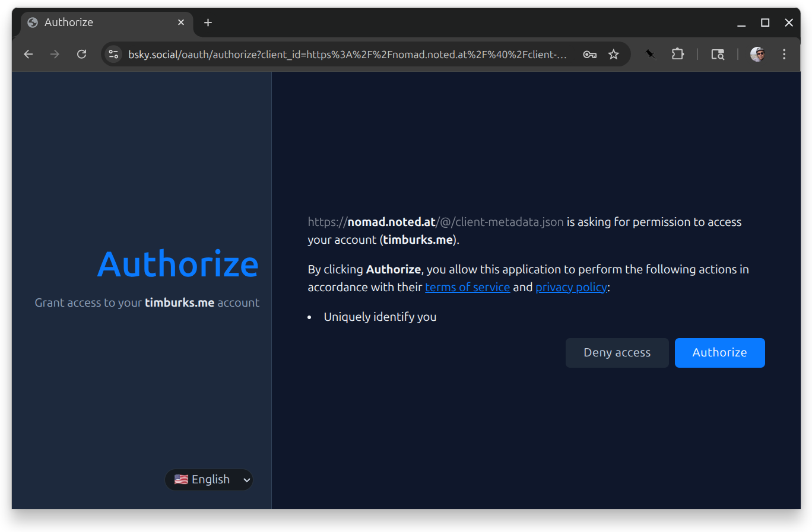View site information icon in address bar

tap(113, 55)
